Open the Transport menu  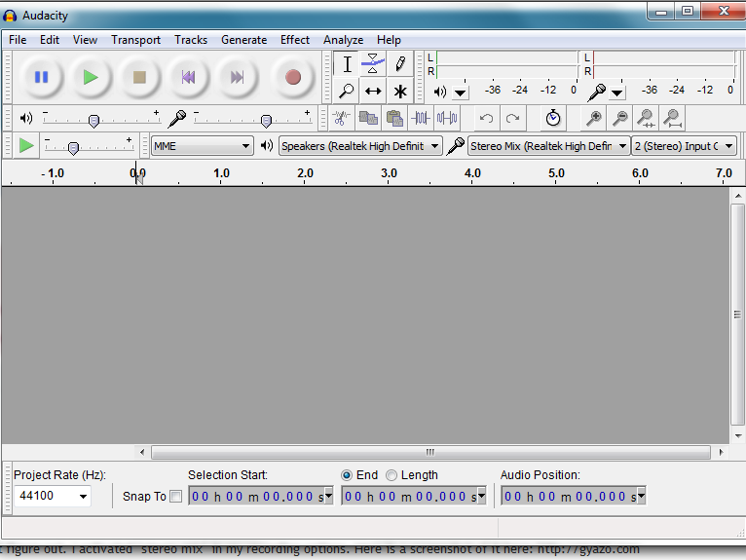click(135, 40)
